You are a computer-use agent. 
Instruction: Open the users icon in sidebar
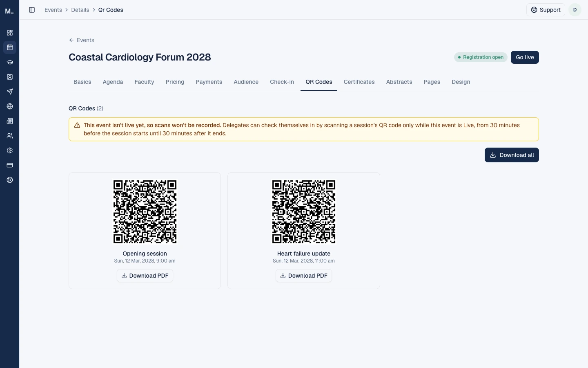click(x=10, y=136)
